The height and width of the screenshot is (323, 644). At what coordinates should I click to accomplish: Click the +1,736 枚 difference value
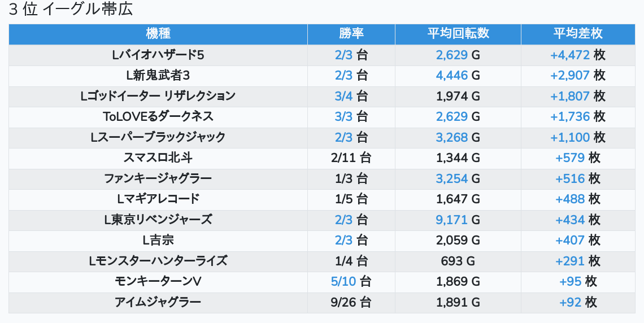click(x=578, y=116)
